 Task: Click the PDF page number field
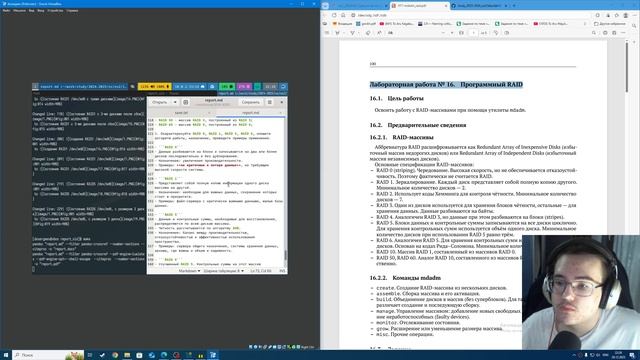tap(473, 33)
